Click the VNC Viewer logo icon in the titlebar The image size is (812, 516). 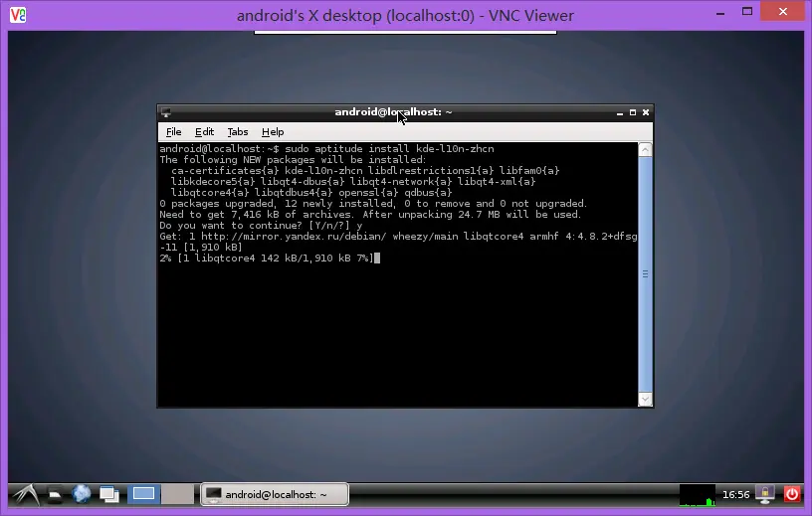[x=18, y=15]
